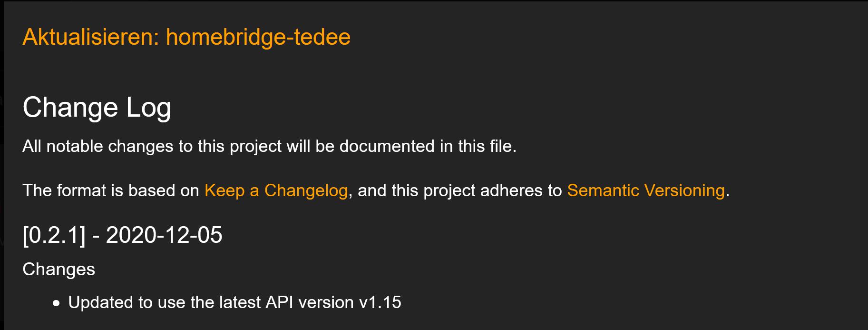Follow the Semantic Versioning link
This screenshot has width=868, height=330.
(646, 190)
